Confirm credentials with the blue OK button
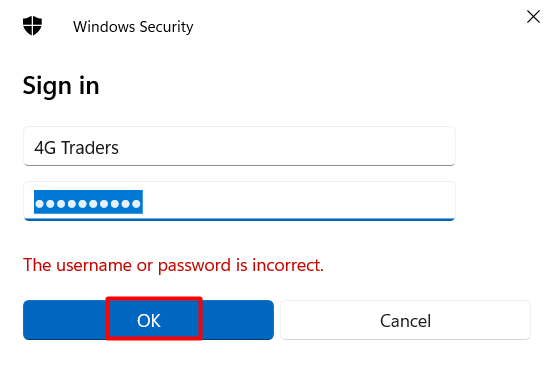The width and height of the screenshot is (554, 367). 148,320
